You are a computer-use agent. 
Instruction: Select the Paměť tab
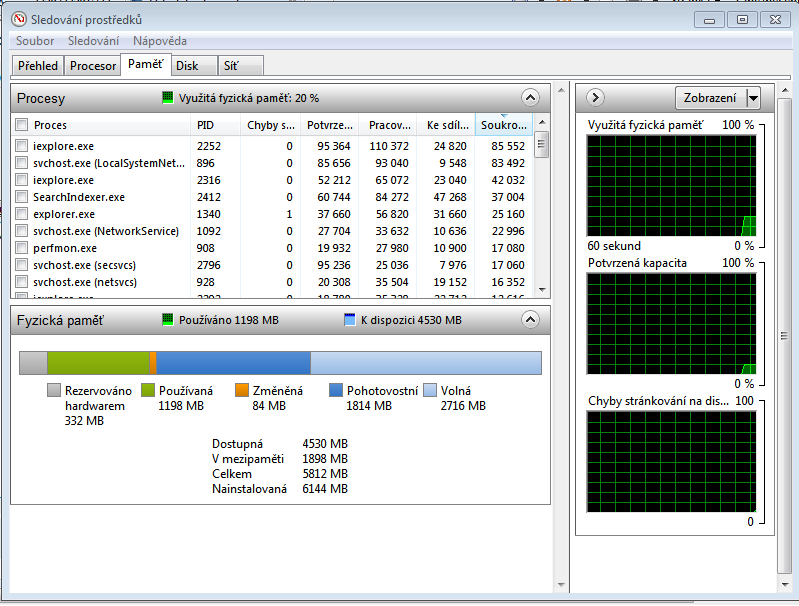[x=146, y=64]
